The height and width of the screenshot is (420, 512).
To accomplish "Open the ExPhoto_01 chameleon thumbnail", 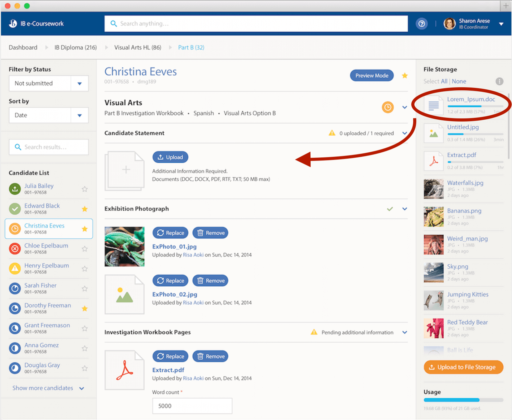I will (x=124, y=246).
